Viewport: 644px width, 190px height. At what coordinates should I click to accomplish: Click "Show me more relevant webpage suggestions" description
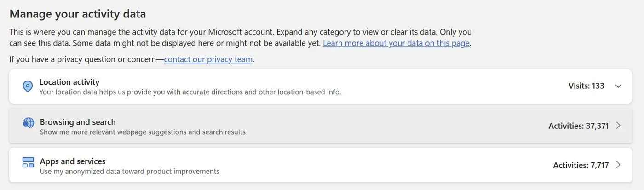tap(143, 132)
